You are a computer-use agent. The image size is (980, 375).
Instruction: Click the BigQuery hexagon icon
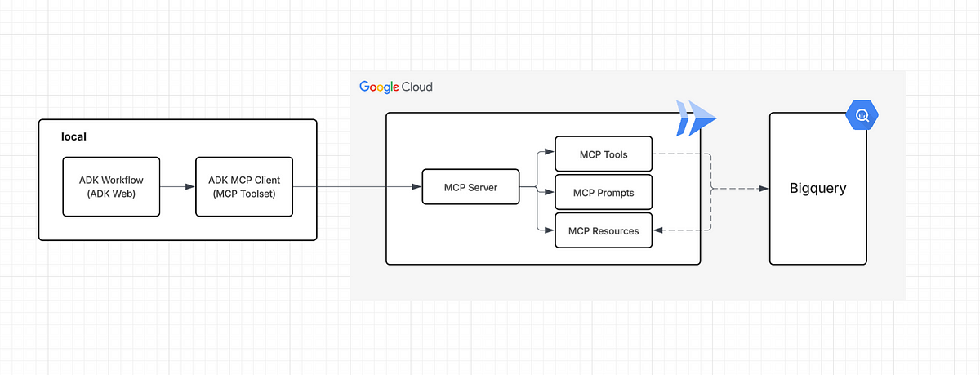tap(862, 115)
